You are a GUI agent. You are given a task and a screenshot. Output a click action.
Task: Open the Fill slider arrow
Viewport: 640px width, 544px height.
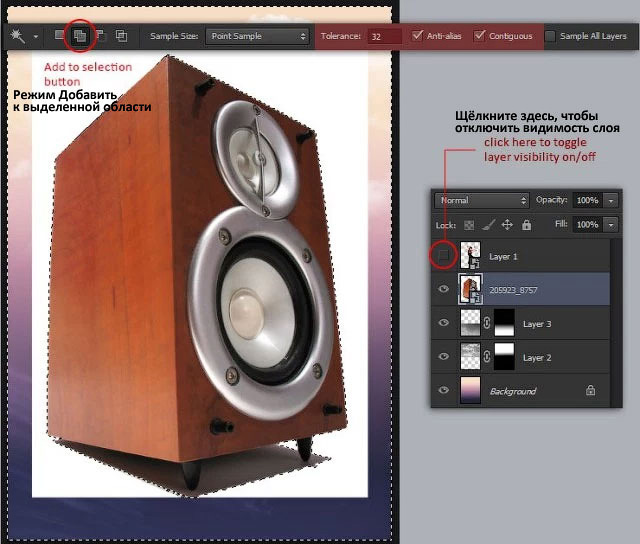coord(611,224)
